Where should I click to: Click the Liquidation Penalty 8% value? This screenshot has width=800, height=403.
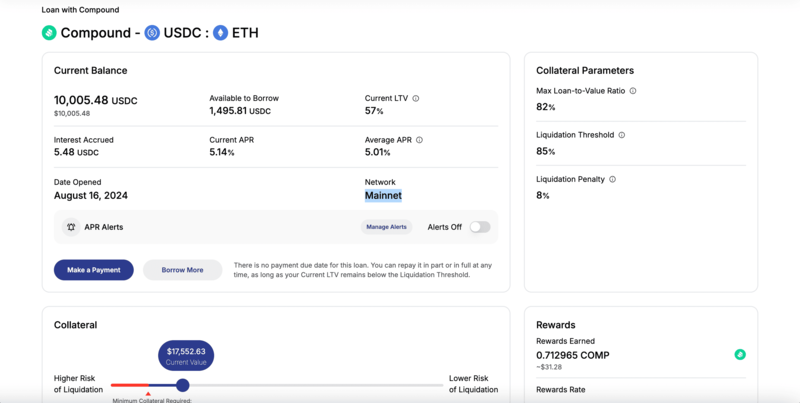pos(542,195)
